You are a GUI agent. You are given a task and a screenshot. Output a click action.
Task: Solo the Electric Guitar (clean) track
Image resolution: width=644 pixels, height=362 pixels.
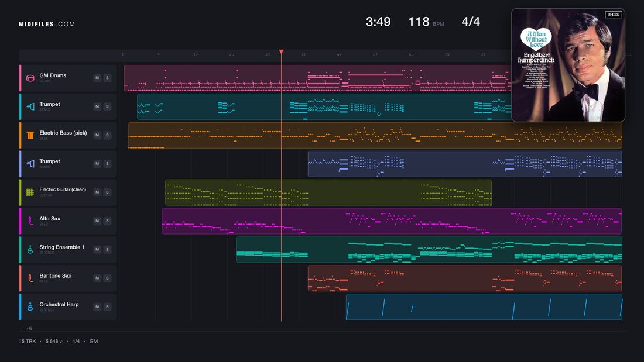pyautogui.click(x=107, y=192)
